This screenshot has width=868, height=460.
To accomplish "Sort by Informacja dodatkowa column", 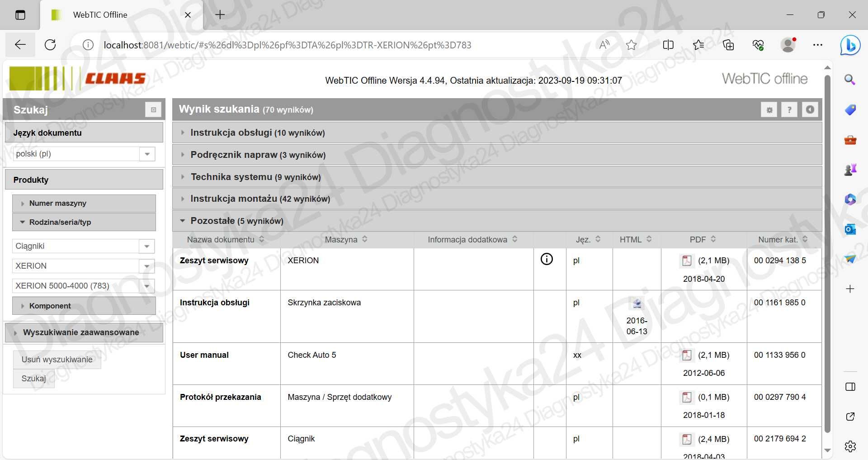I will pyautogui.click(x=473, y=240).
